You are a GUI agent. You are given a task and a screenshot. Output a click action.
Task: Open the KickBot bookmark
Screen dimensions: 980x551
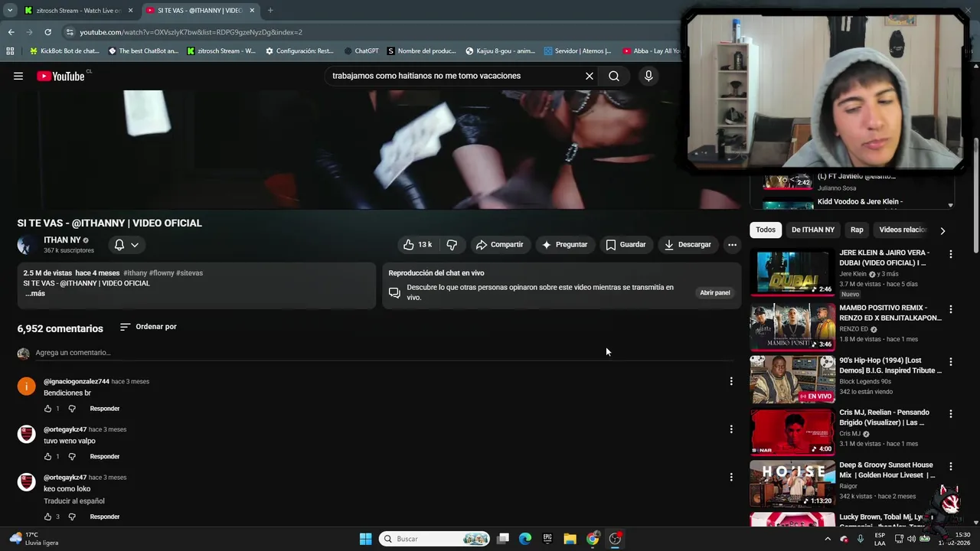click(64, 51)
